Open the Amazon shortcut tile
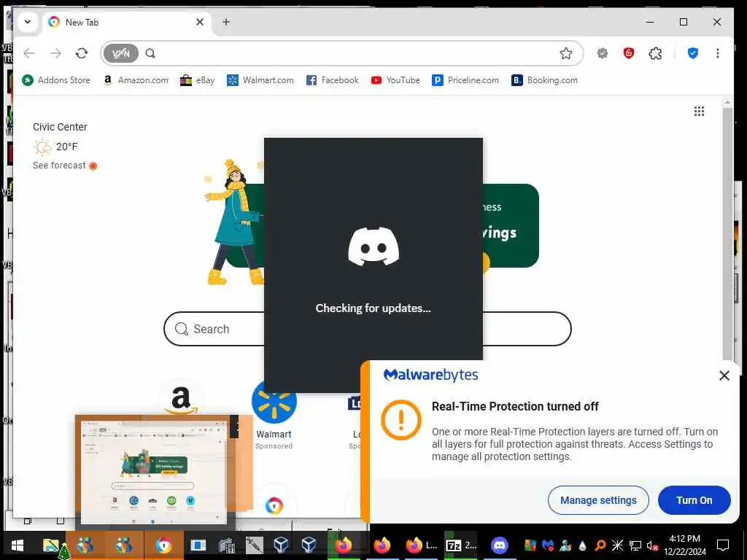Screen dimensions: 747x560 [181, 399]
